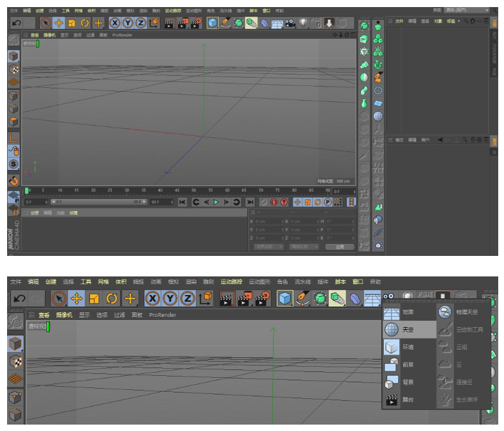
Task: Toggle autokeying red circle button near timeline
Action: [274, 202]
